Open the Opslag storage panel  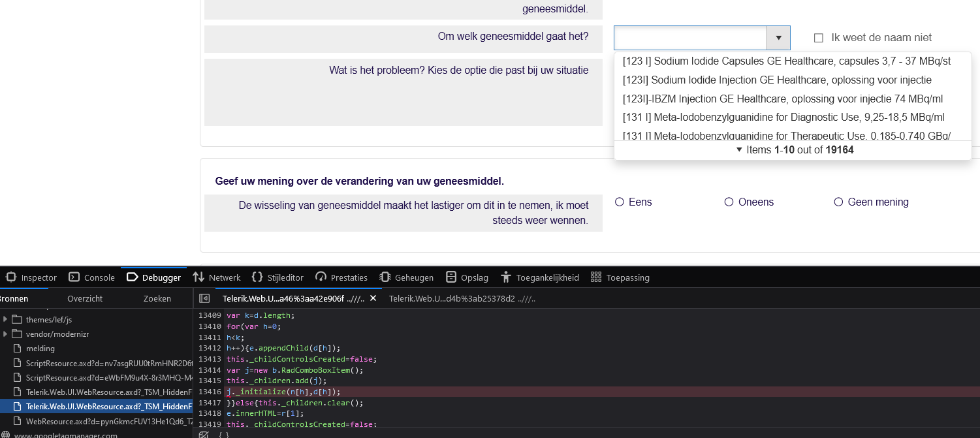coord(467,277)
